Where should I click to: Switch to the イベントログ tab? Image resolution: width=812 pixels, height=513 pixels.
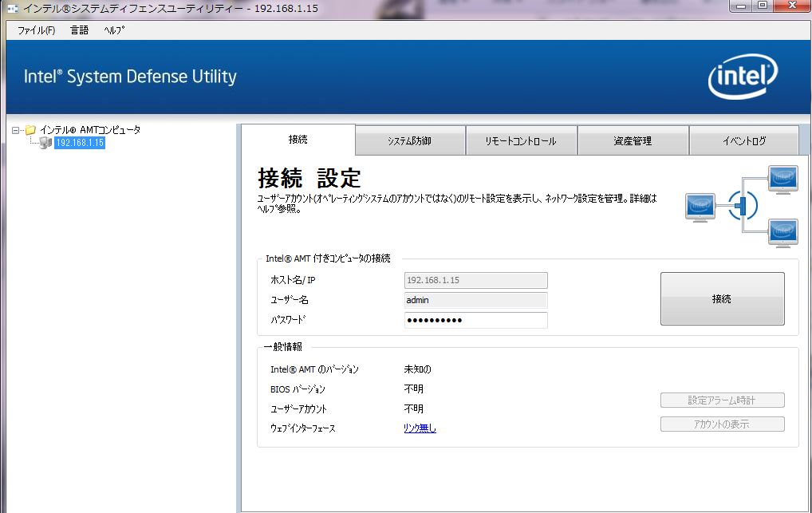pyautogui.click(x=744, y=140)
